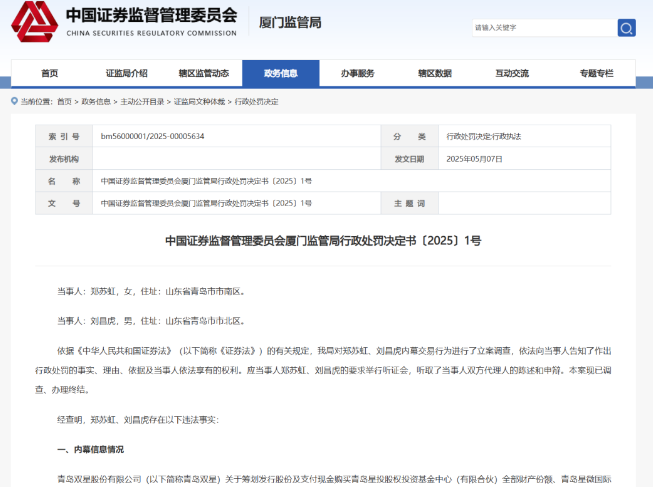Click the 中国证券监督管理委员会 header title text

point(150,16)
